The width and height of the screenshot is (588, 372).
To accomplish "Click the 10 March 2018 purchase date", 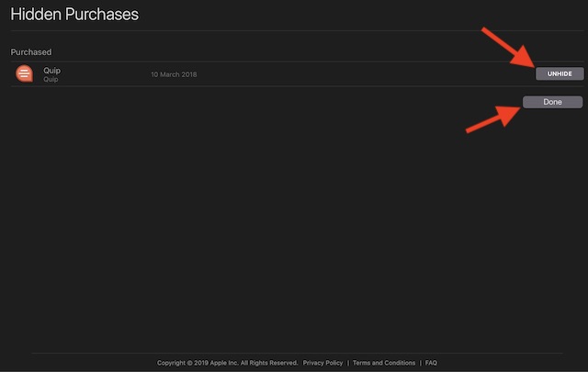I will point(174,74).
